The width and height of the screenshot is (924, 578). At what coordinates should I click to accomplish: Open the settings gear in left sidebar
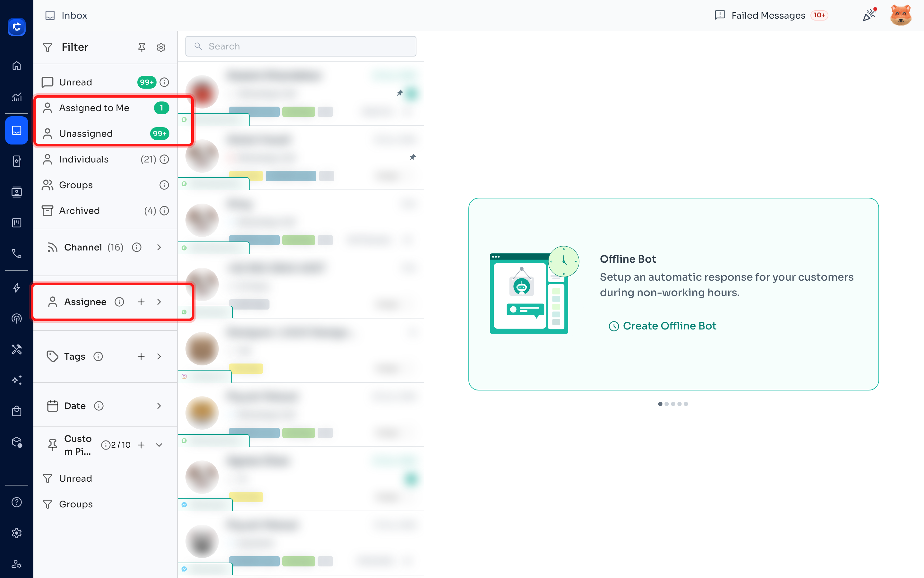[x=16, y=533]
